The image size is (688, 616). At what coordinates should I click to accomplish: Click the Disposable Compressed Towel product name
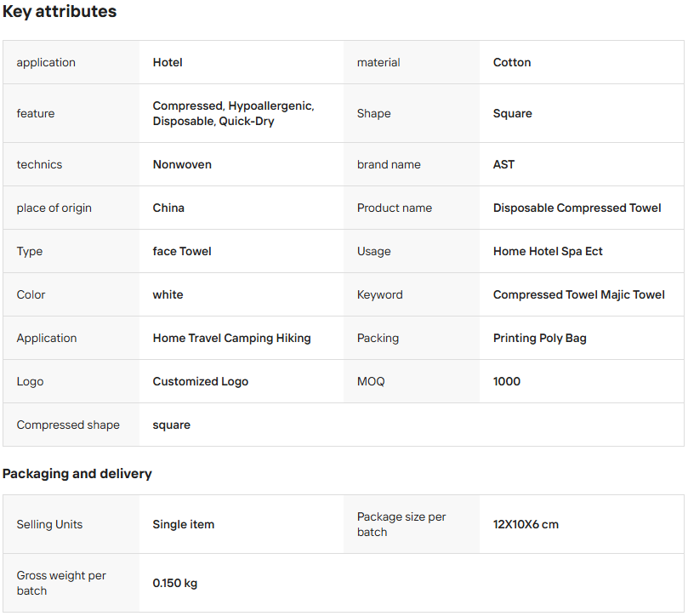point(577,208)
